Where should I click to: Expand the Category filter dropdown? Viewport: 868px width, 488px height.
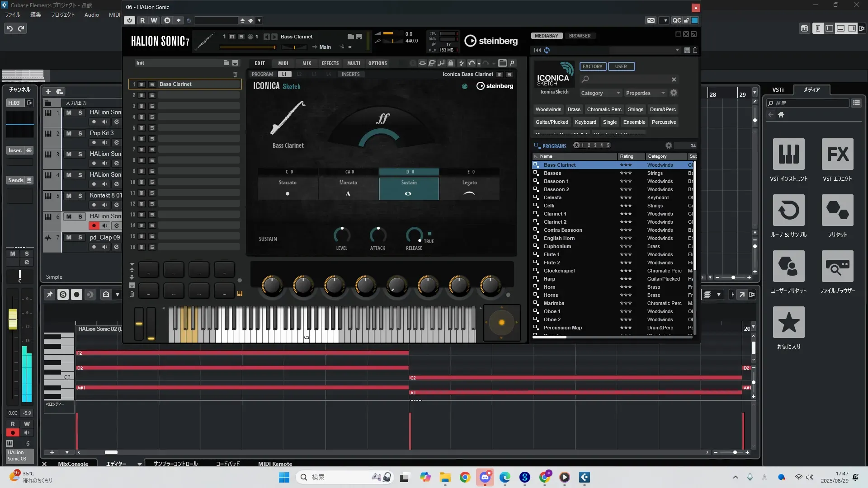600,93
